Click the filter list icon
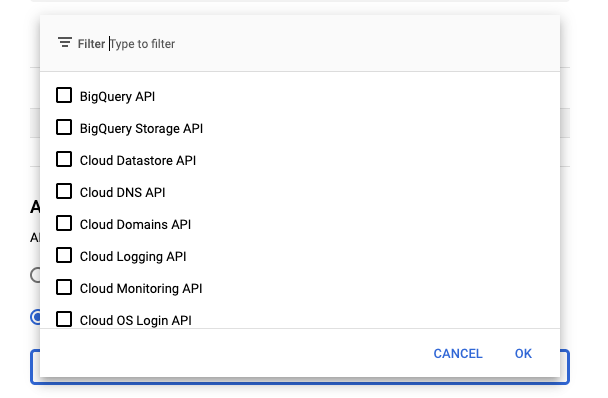This screenshot has height=398, width=608. point(65,42)
